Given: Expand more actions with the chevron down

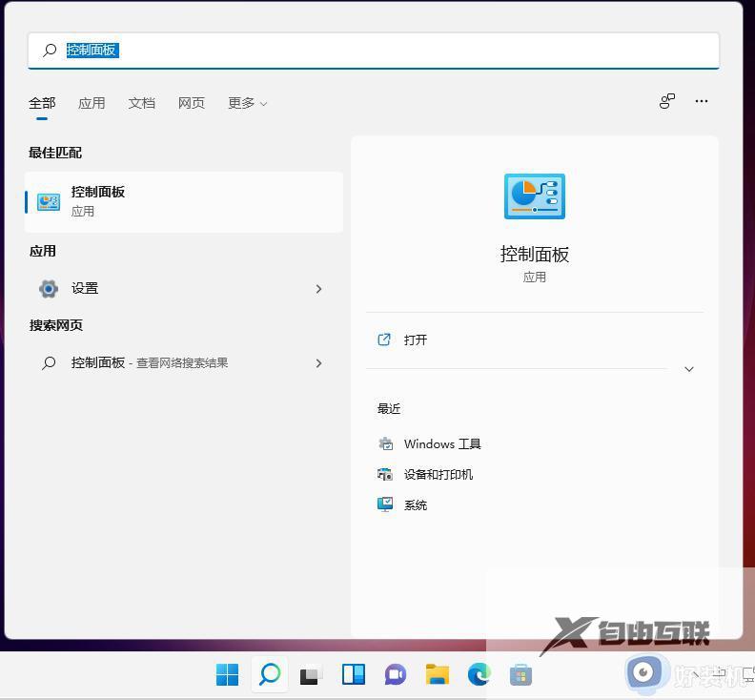Looking at the screenshot, I should 689,369.
